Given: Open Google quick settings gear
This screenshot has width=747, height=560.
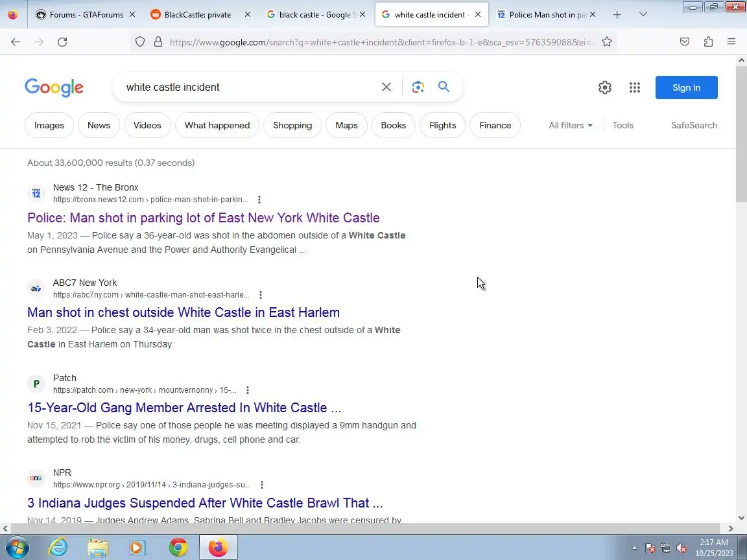Looking at the screenshot, I should [605, 87].
